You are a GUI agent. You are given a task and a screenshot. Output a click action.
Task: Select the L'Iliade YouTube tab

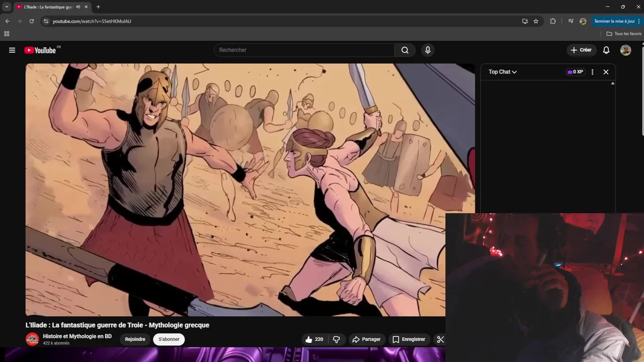point(52,7)
